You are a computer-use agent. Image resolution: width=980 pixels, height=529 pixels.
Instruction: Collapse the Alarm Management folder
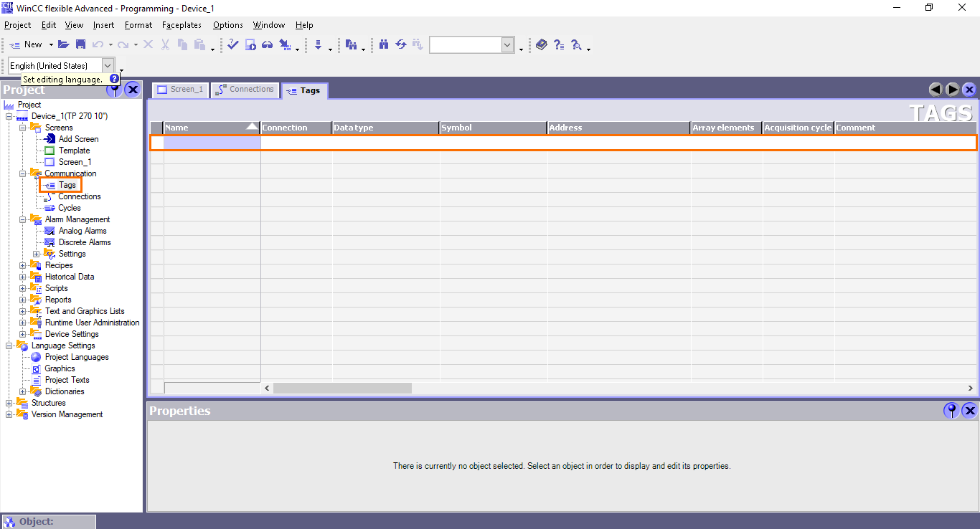tap(23, 219)
